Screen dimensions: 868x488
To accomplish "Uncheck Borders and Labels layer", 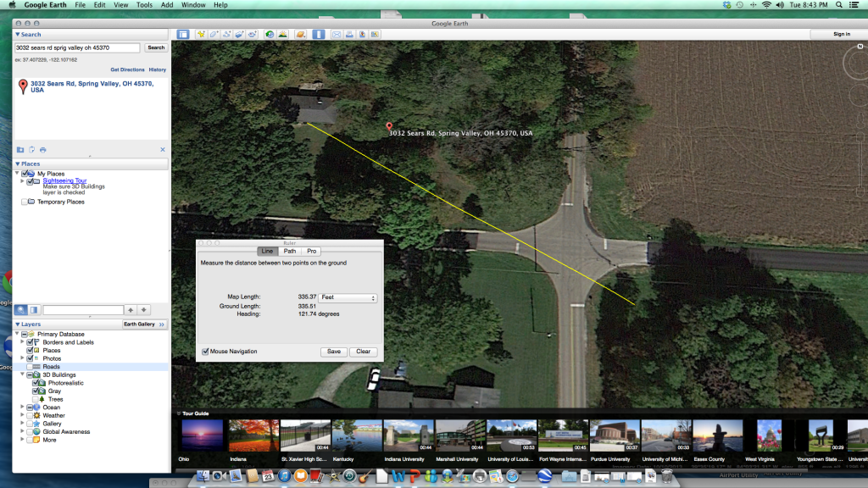I will [31, 342].
